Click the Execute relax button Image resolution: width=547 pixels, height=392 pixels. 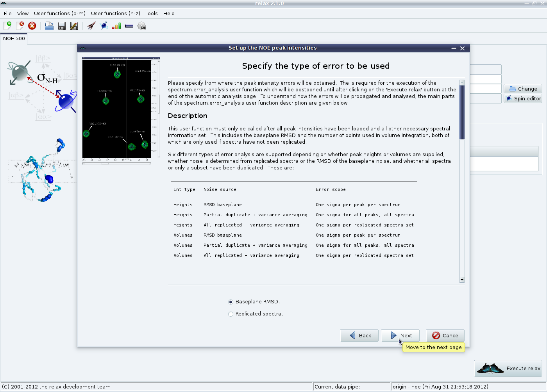pos(508,368)
